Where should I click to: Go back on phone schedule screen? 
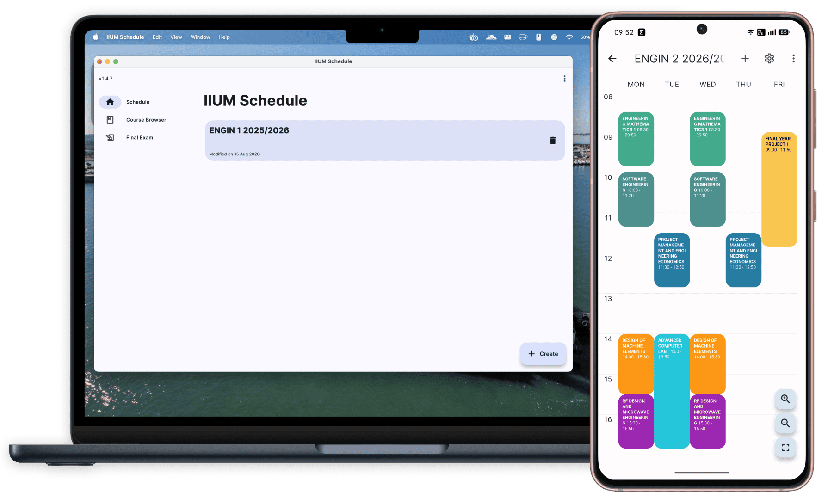point(612,58)
